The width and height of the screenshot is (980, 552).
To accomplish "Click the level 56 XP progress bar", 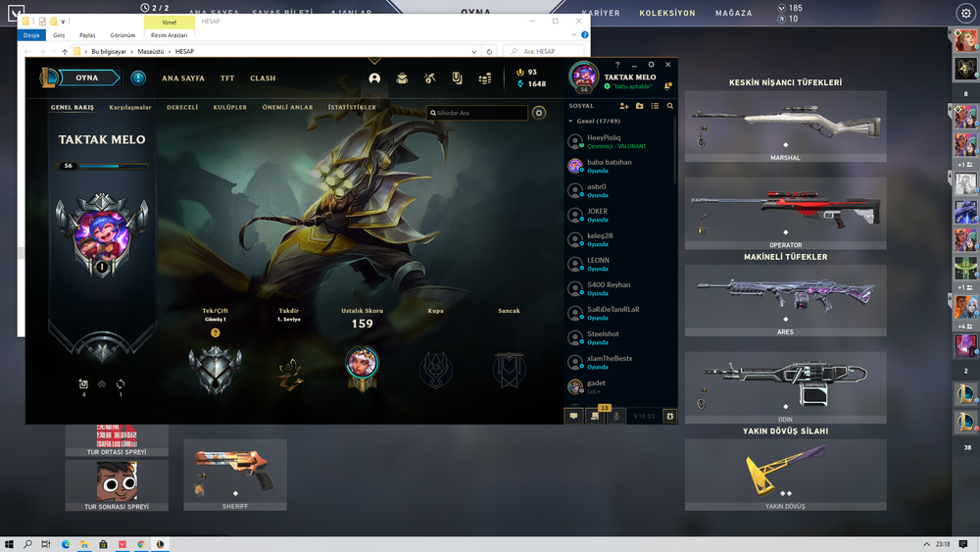I will click(x=102, y=166).
